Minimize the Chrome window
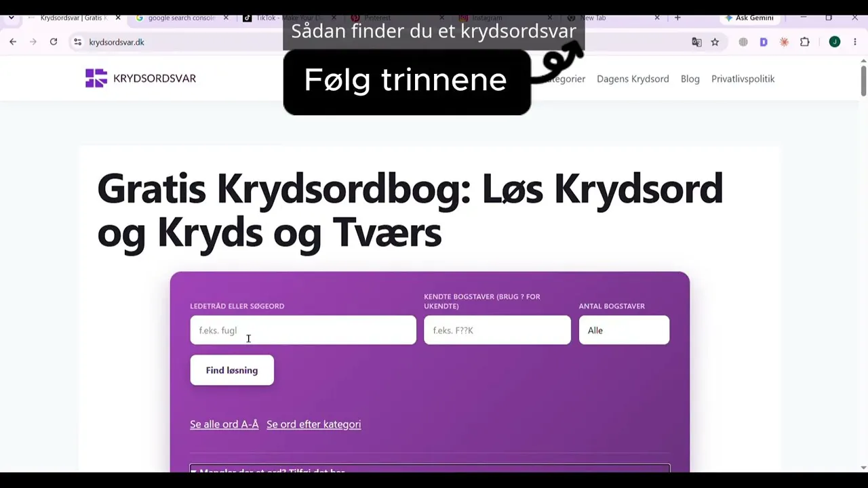The width and height of the screenshot is (868, 488). coord(803,18)
